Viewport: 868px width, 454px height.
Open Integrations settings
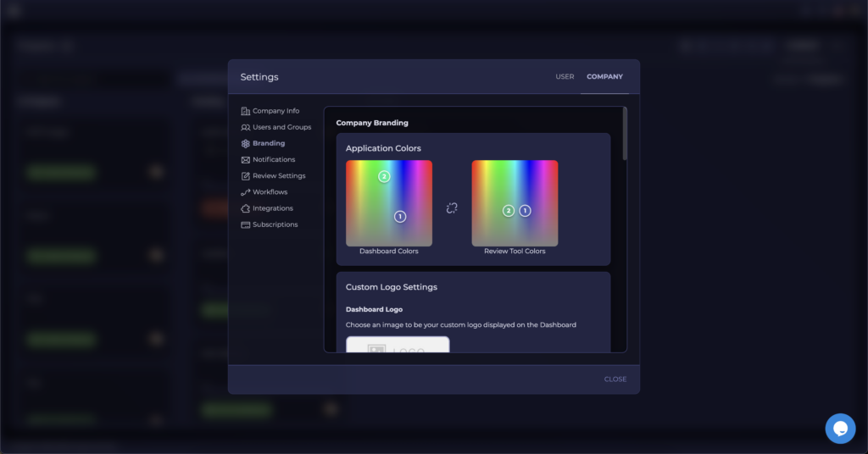click(x=272, y=208)
